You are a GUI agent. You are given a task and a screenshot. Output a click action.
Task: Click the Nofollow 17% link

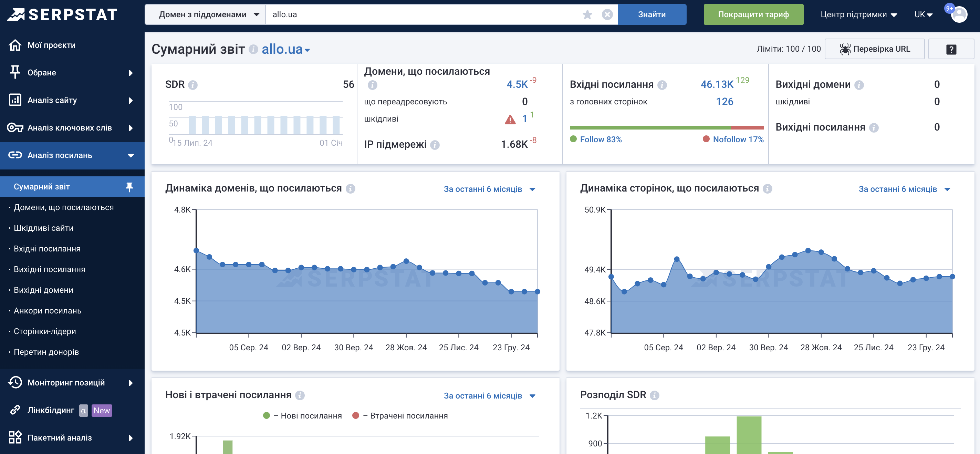[x=738, y=139]
